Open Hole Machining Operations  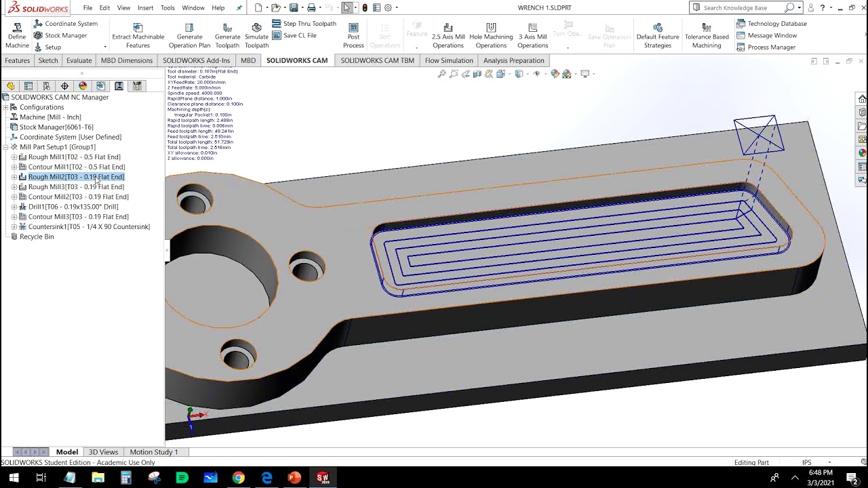tap(491, 35)
